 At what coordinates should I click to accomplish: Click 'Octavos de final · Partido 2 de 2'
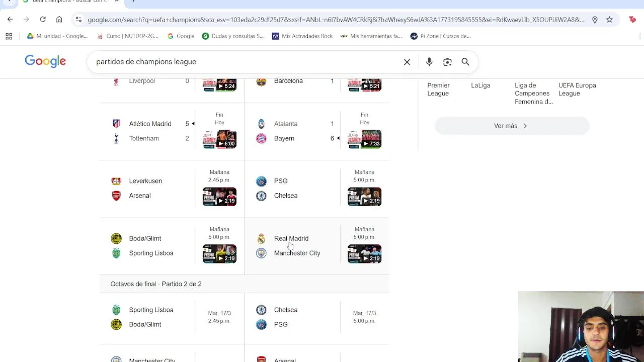[156, 284]
